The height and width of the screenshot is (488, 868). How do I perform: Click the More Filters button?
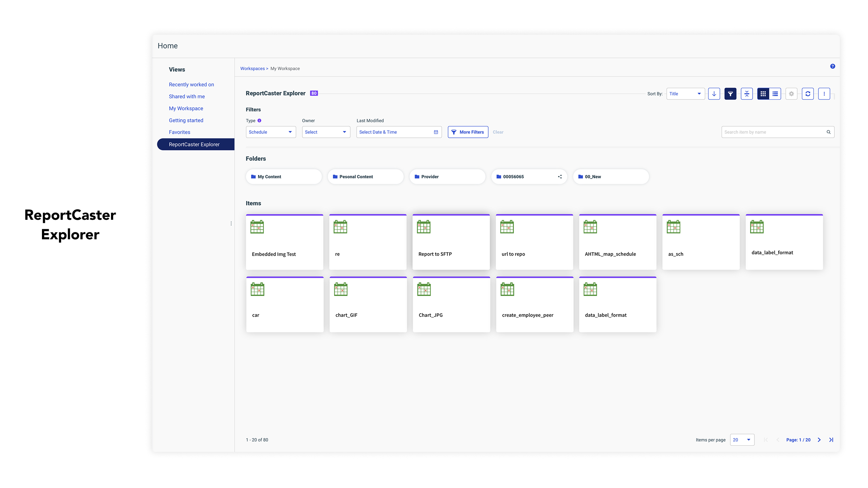[x=468, y=132]
